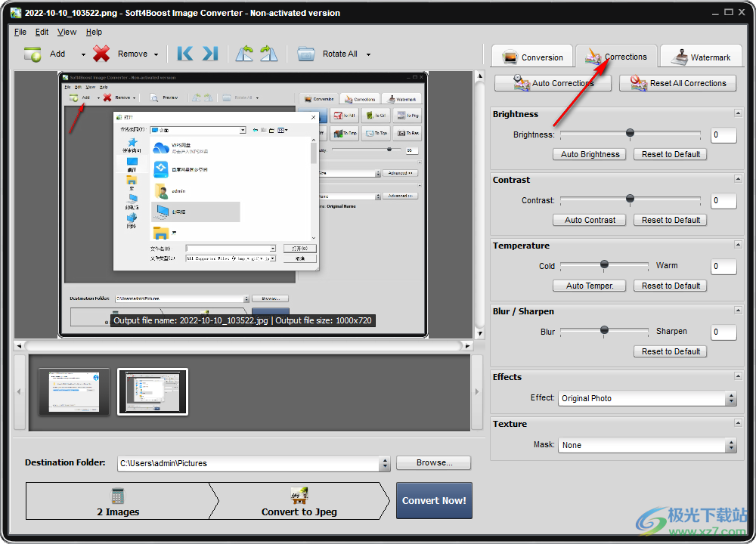
Task: Reset Blur / Sharpen to default
Action: click(x=671, y=351)
